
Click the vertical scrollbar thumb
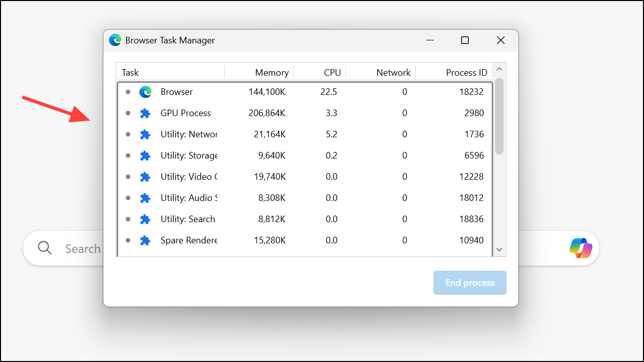tap(499, 116)
